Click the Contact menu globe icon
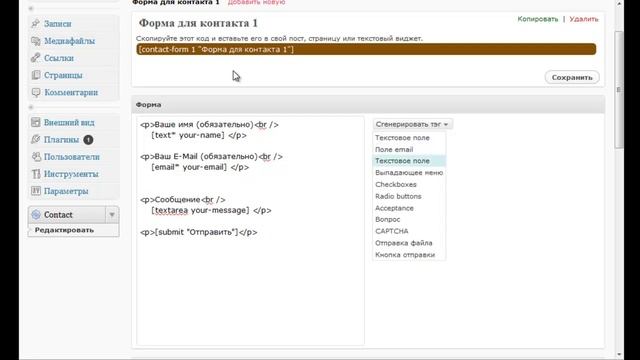The width and height of the screenshot is (640, 360). click(36, 215)
